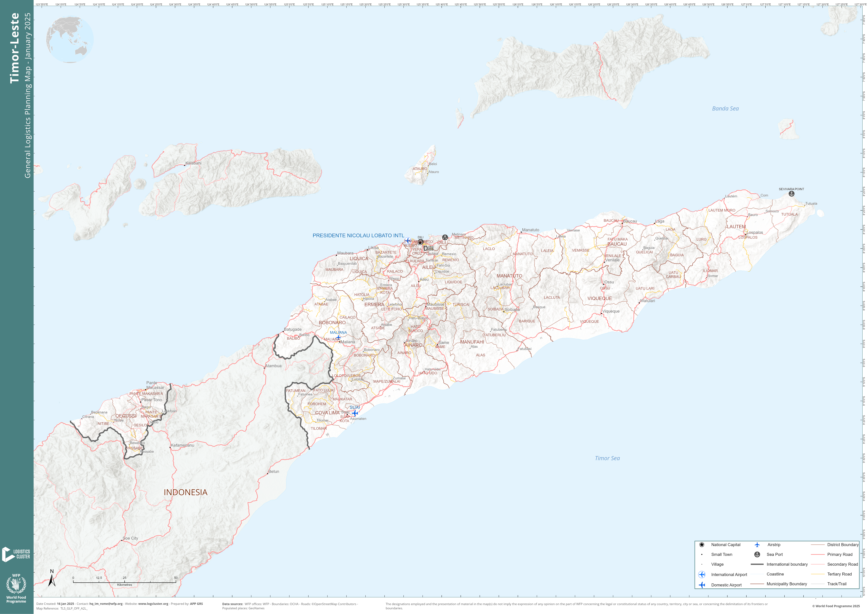The height and width of the screenshot is (614, 868).
Task: Click the International Airport icon in the legend
Action: point(702,575)
